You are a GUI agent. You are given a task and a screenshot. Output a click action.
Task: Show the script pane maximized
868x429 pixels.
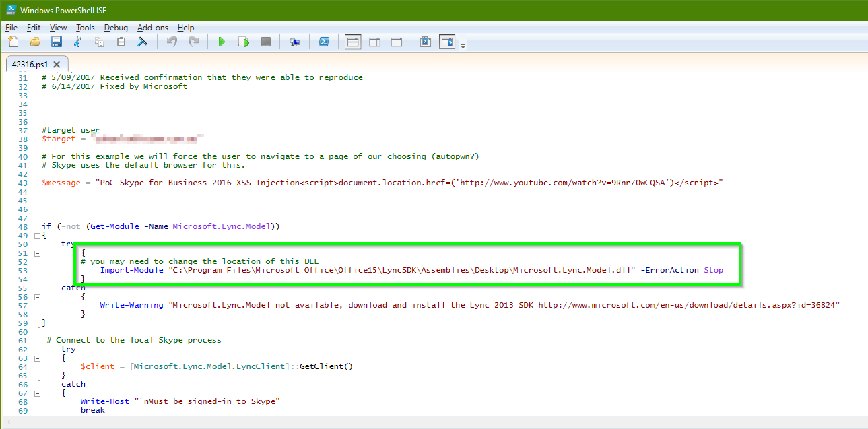397,42
